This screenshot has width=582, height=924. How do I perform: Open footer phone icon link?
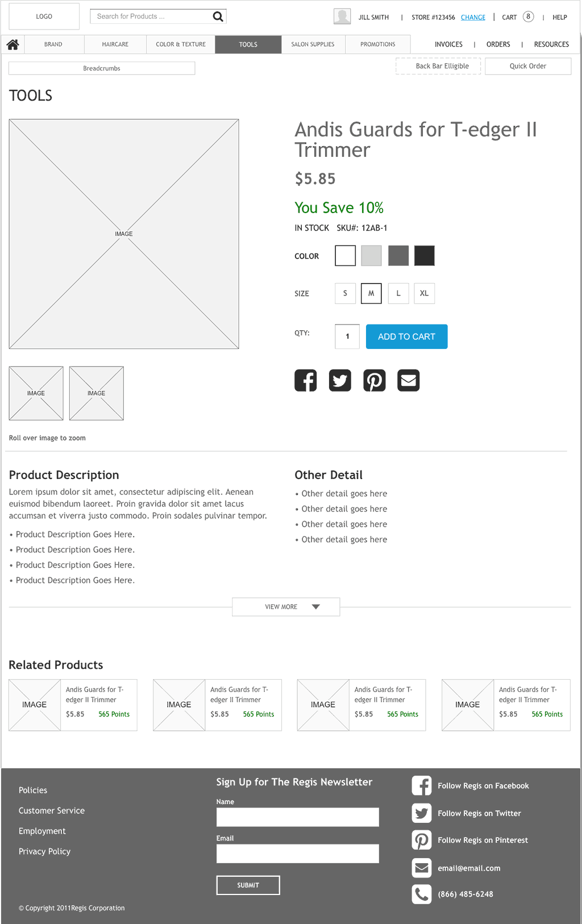(x=421, y=894)
